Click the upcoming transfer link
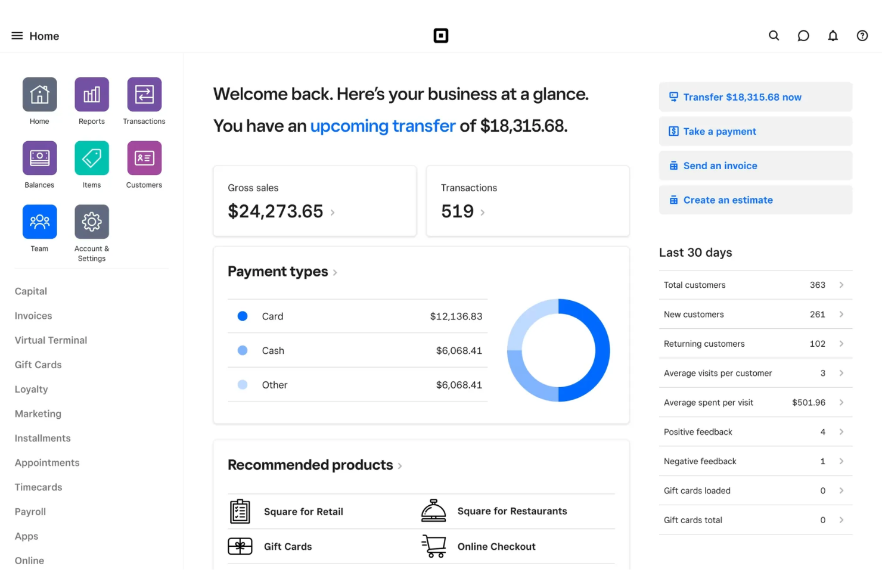 pos(383,126)
